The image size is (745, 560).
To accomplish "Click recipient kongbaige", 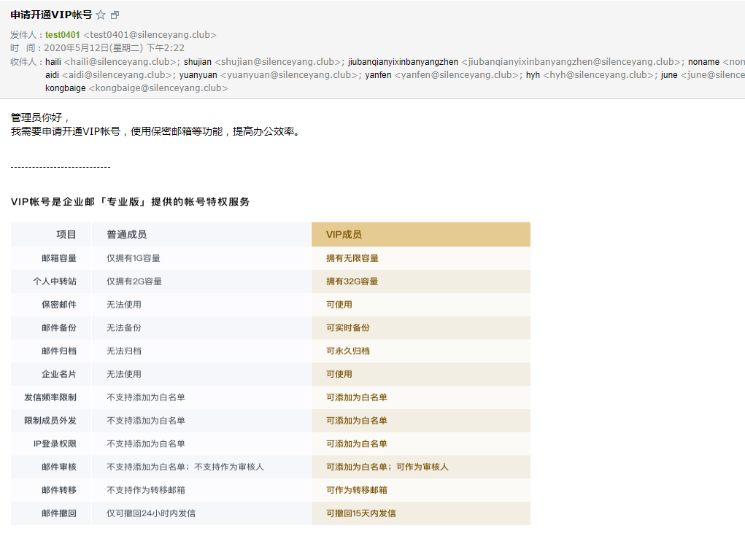I will (65, 88).
